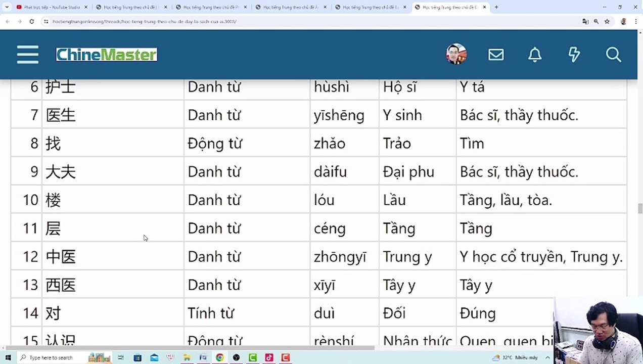Close the YouTube Studio tab
Image resolution: width=643 pixels, height=364 pixels.
coord(86,7)
